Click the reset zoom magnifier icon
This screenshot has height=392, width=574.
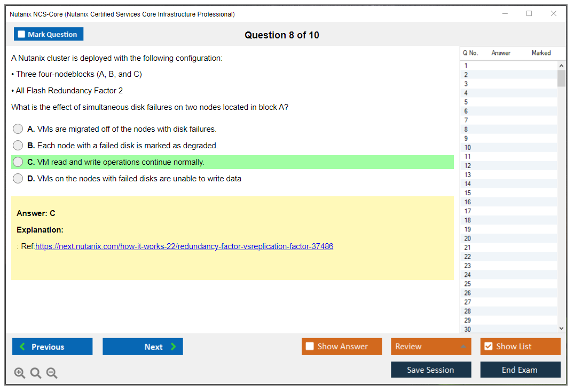[36, 373]
